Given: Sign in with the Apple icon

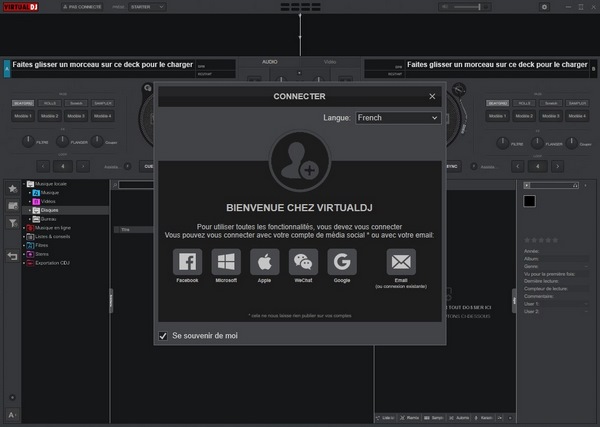Looking at the screenshot, I should coord(264,262).
